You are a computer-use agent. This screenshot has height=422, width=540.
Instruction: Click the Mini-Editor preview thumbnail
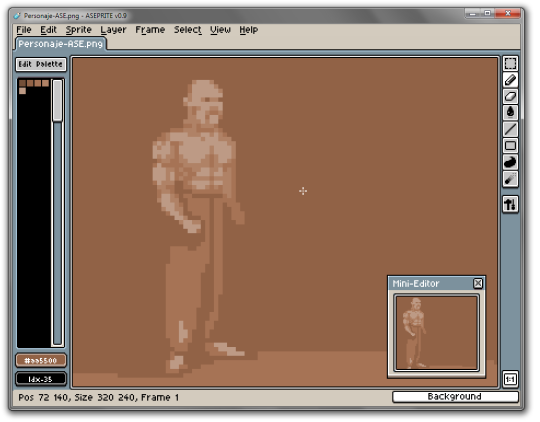[436, 332]
